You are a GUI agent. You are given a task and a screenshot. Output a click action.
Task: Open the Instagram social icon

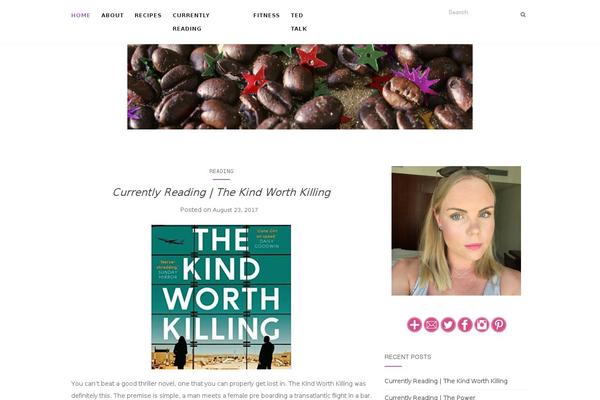[482, 325]
